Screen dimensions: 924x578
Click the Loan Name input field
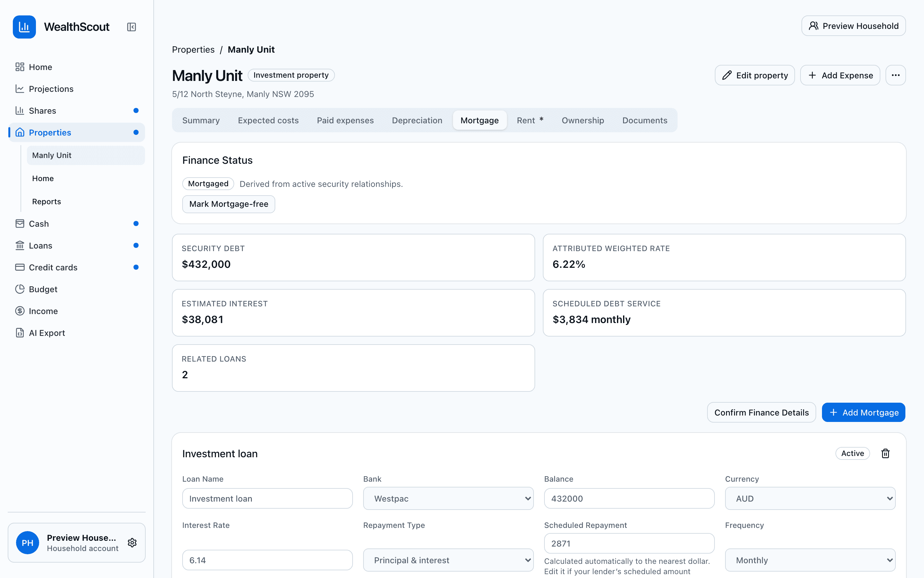tap(267, 498)
